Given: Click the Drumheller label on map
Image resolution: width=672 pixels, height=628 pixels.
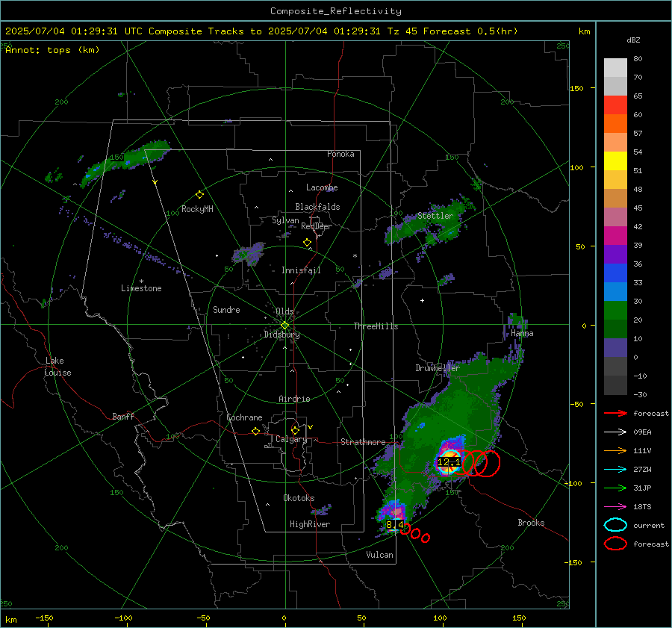Looking at the screenshot, I should (438, 368).
